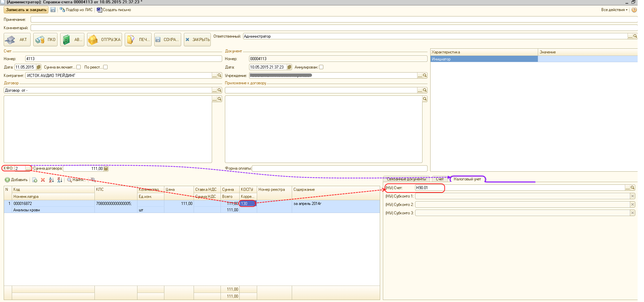The height and width of the screenshot is (302, 644).
Task: Enable the По реестру checkbox
Action: point(105,67)
